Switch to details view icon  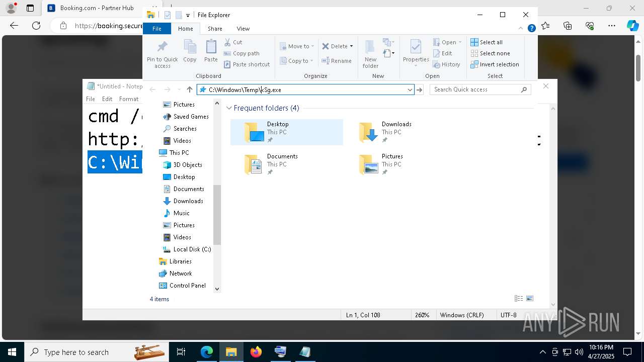coord(519,299)
